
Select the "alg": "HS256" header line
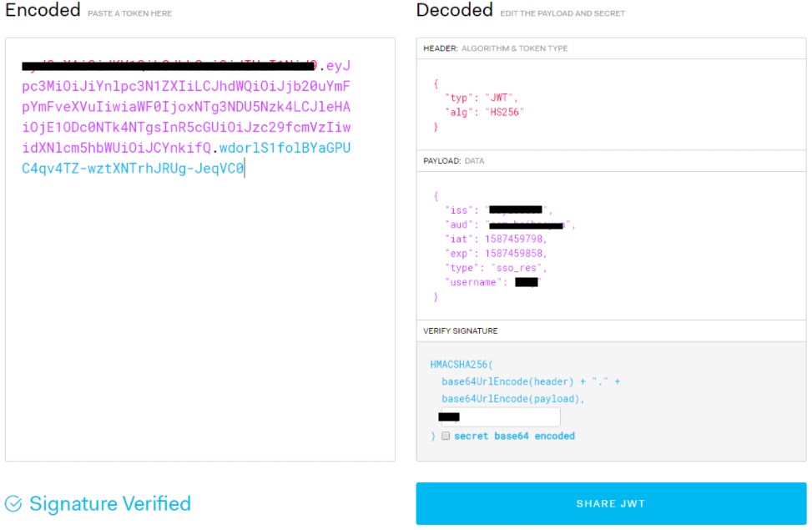(x=484, y=112)
